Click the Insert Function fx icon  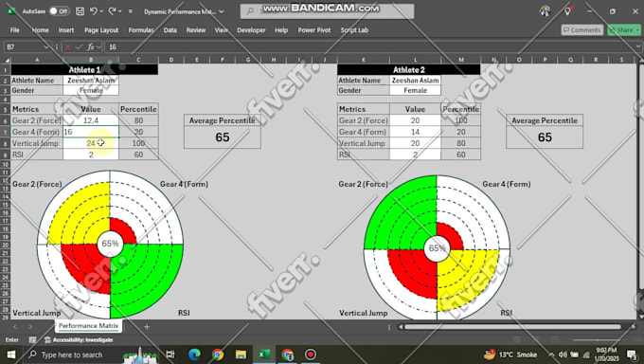coord(91,46)
